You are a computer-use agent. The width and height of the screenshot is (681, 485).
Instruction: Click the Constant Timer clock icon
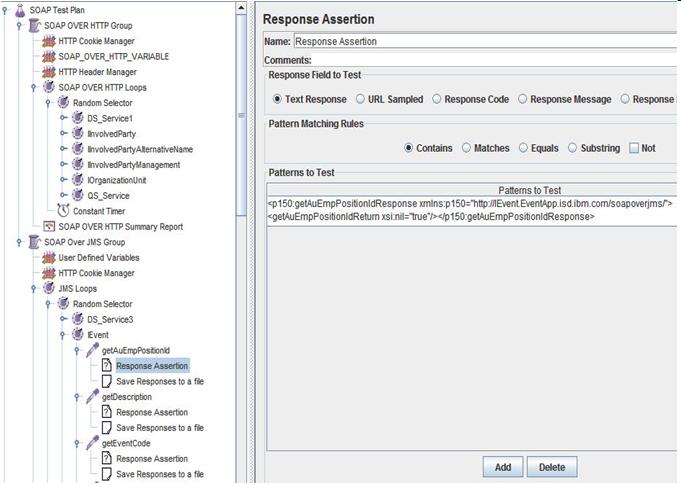click(63, 211)
